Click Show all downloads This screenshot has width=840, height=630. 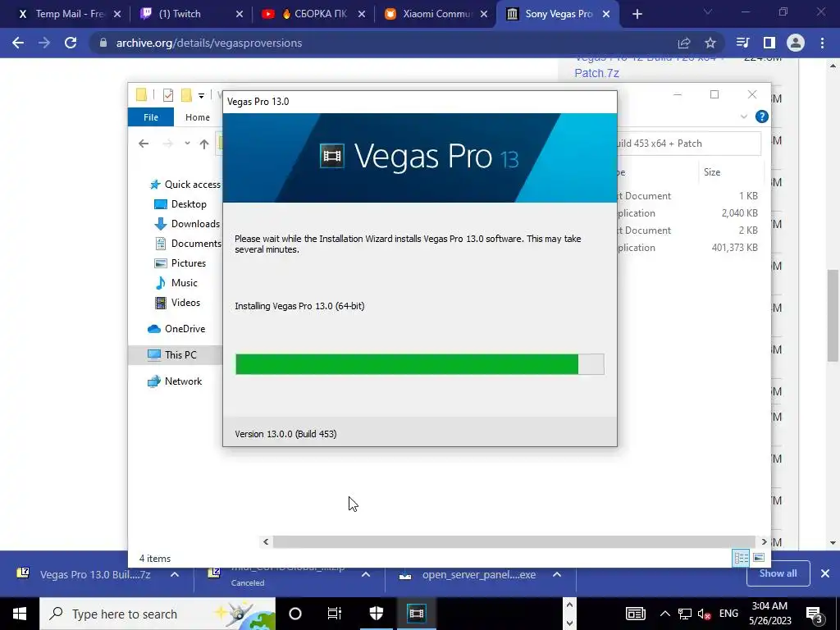coord(778,573)
